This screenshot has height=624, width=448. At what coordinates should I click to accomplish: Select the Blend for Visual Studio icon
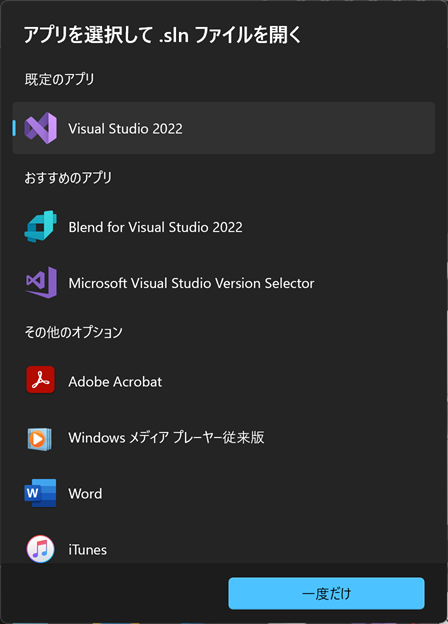(41, 226)
